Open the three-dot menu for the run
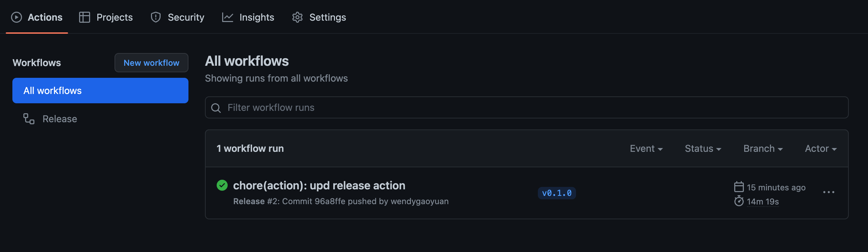Viewport: 868px width, 252px height. [x=828, y=192]
